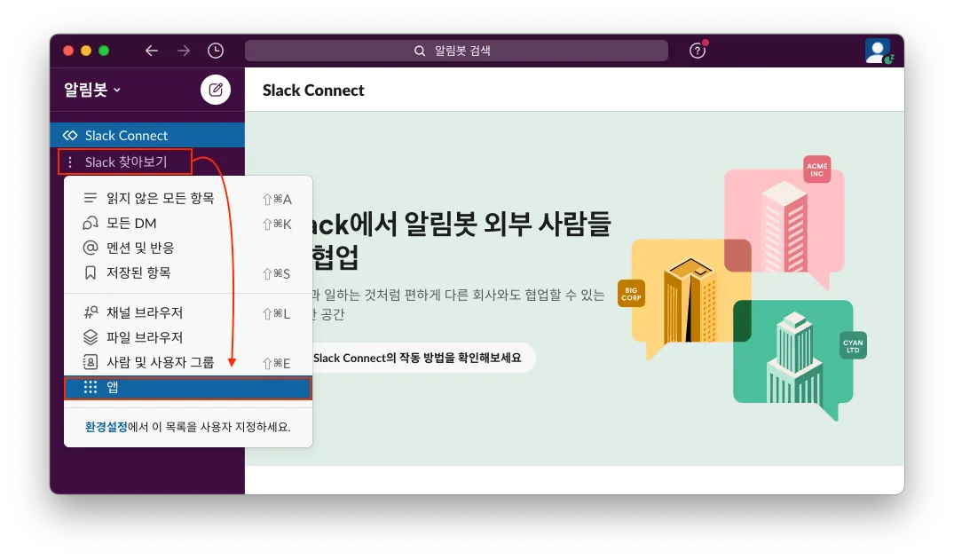Select the 앱 menu item
The height and width of the screenshot is (560, 954).
(x=188, y=388)
